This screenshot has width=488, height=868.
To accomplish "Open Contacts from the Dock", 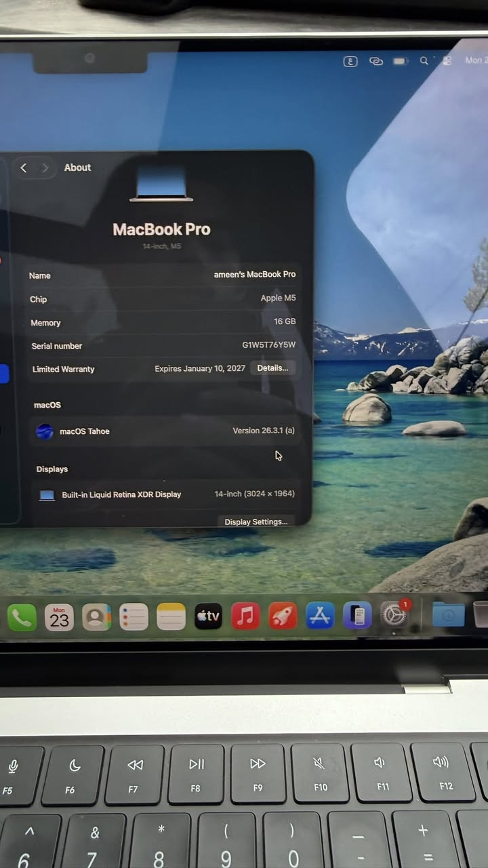I will 96,617.
